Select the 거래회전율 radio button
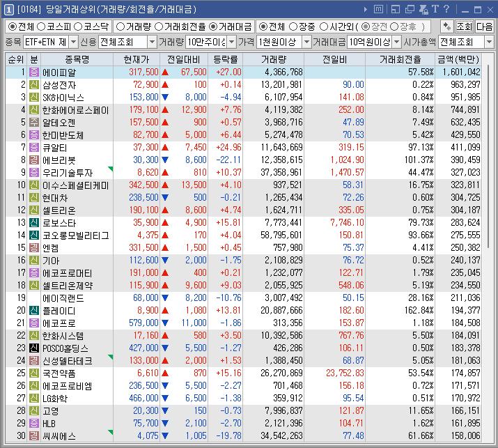Screen dimensions: 498x448 click(159, 26)
